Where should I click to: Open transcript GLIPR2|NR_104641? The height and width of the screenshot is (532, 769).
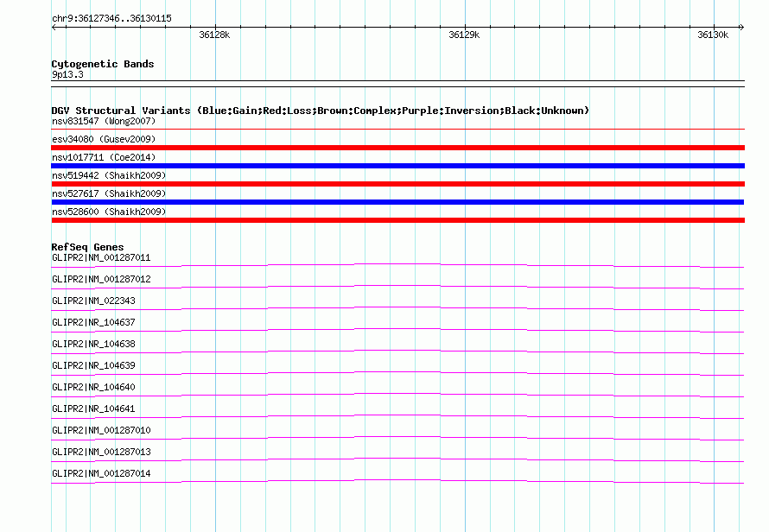point(93,408)
